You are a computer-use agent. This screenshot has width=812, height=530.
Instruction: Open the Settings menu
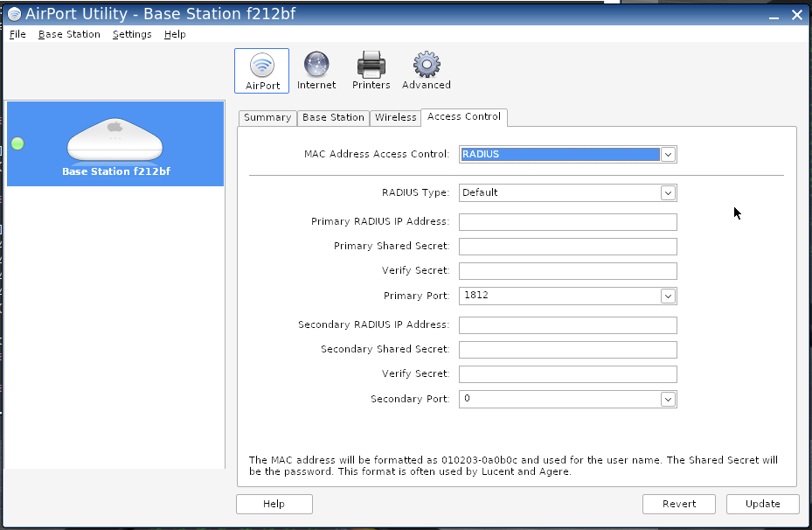coord(132,34)
